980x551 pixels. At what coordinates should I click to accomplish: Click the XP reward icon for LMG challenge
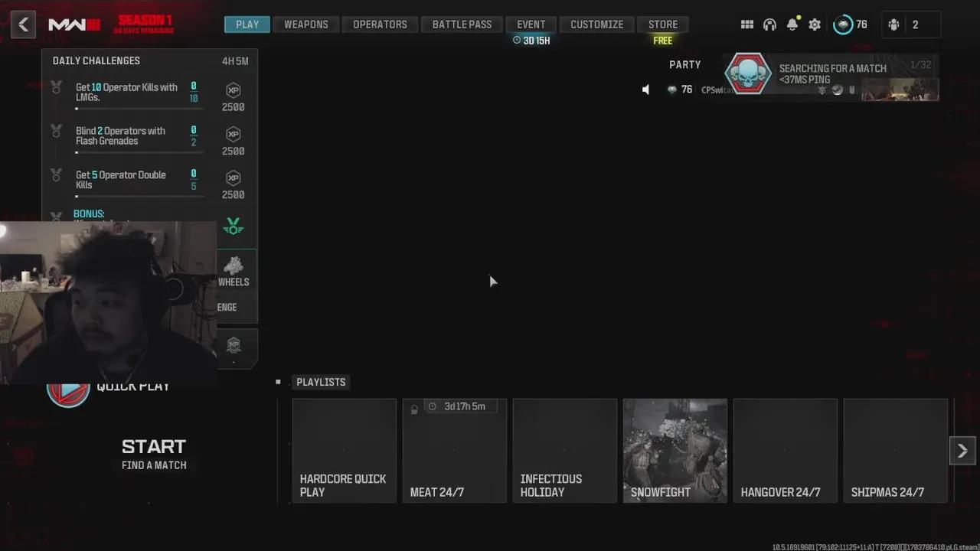point(234,90)
